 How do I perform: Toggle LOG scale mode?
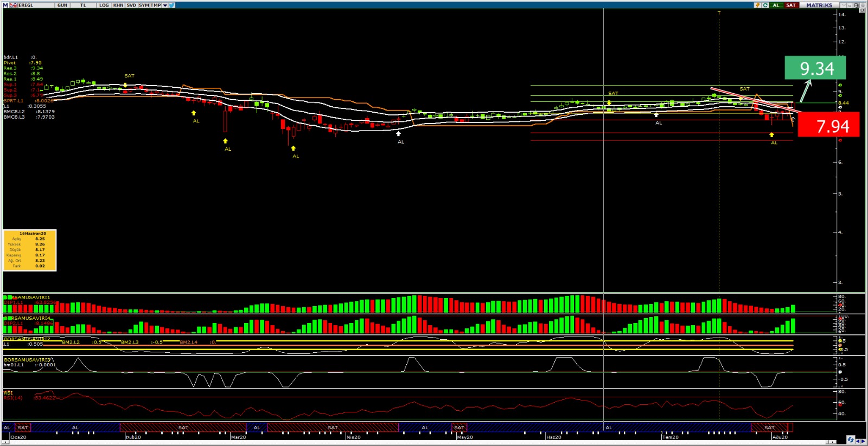pos(104,5)
